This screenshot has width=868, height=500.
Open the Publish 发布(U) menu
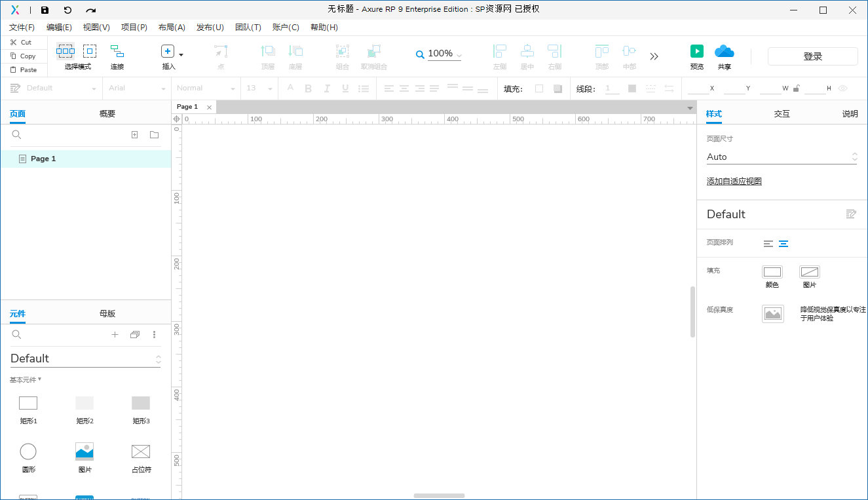point(210,28)
